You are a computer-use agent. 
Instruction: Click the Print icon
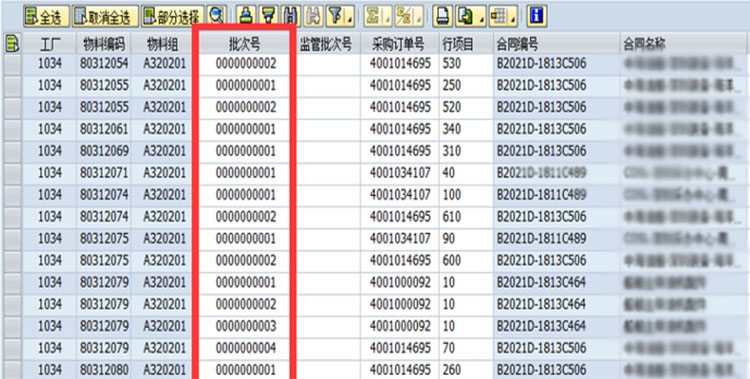pos(442,17)
